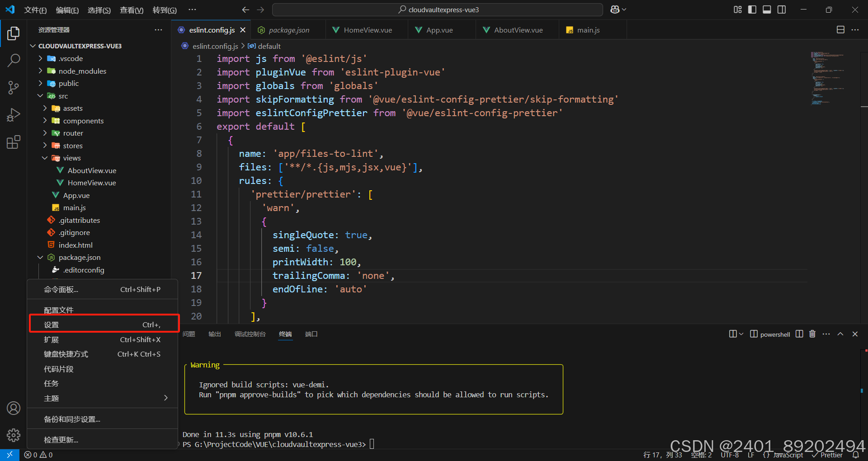Kill the active terminal with trash icon

click(812, 334)
